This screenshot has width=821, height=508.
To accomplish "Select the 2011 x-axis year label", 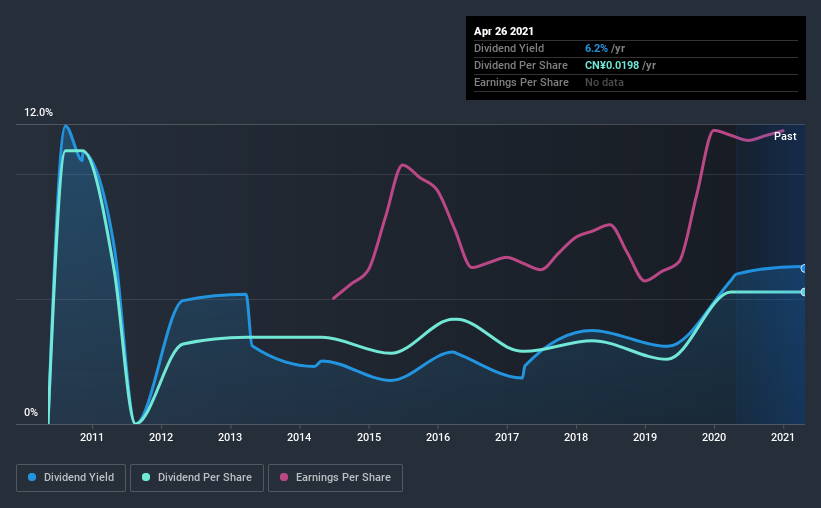I will [x=92, y=437].
